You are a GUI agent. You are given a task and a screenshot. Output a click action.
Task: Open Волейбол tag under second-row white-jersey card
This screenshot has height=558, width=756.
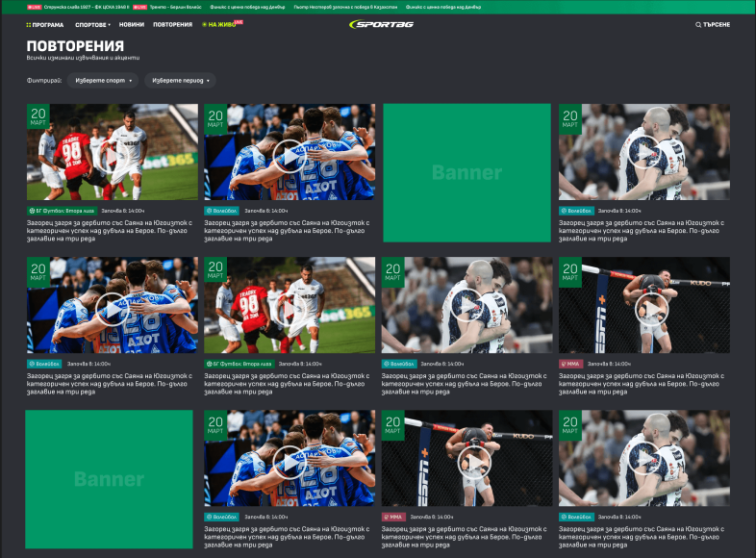(x=399, y=364)
